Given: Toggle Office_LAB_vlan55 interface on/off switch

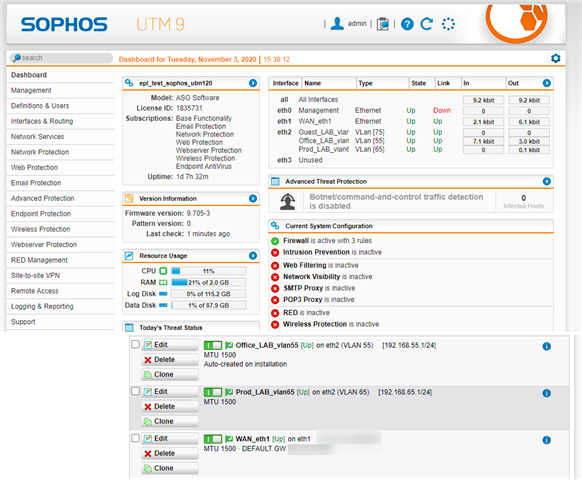Looking at the screenshot, I should click(213, 345).
